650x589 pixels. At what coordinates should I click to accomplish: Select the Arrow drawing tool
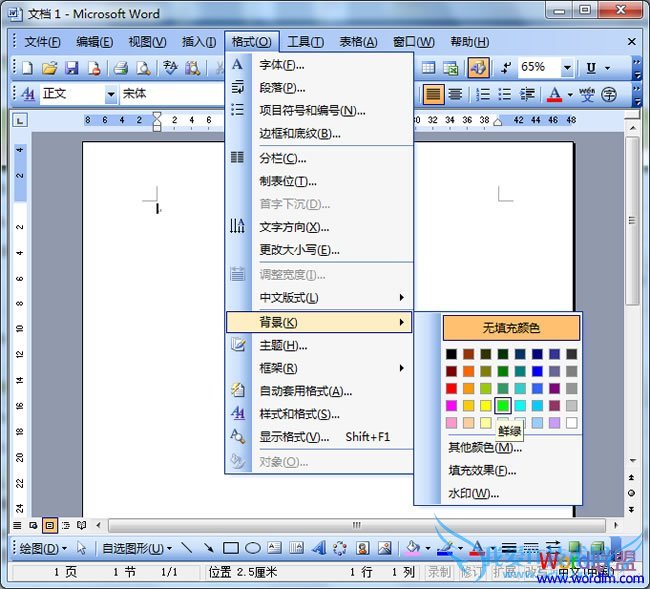[x=209, y=548]
